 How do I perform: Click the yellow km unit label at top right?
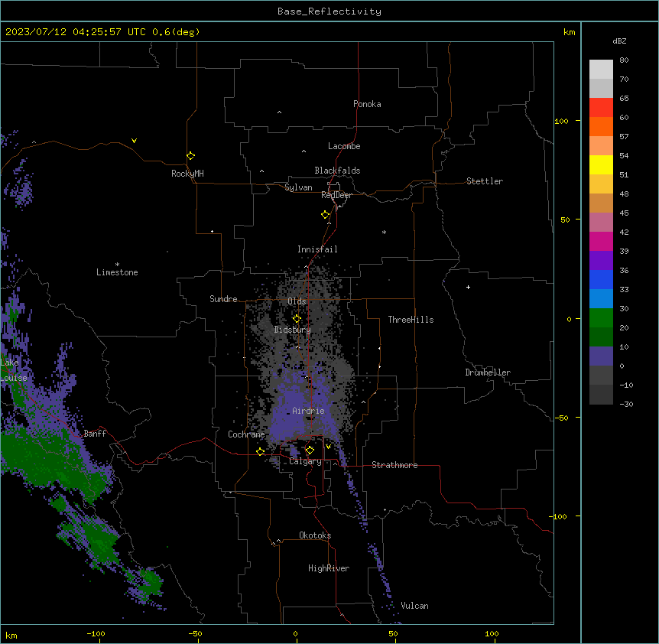coord(570,32)
